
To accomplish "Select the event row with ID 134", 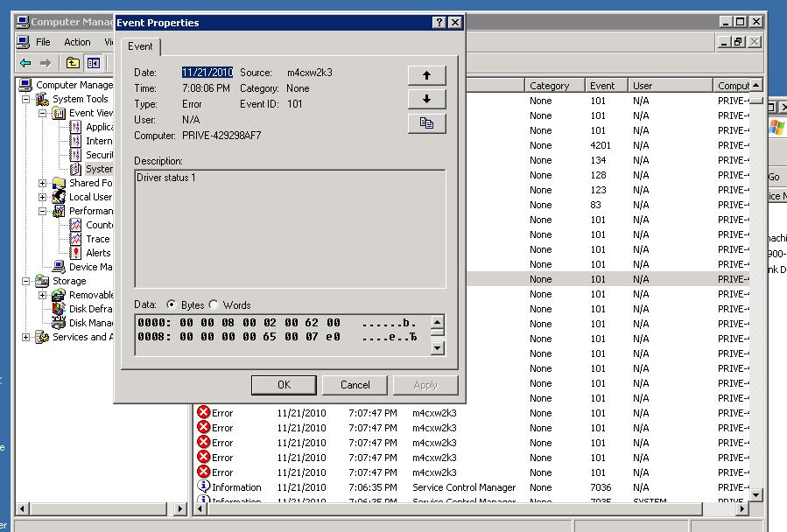I will tap(608, 160).
